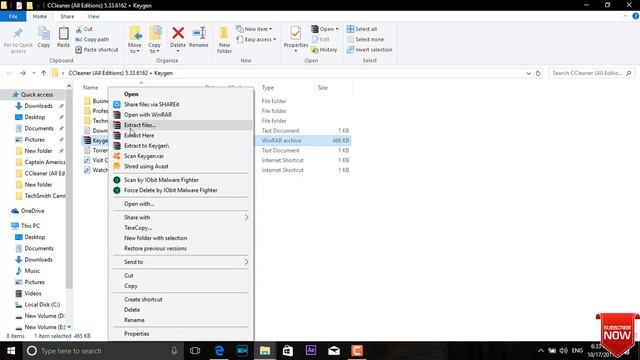This screenshot has width=640, height=360.
Task: Click the Cortana microphone icon
Action: 174,351
